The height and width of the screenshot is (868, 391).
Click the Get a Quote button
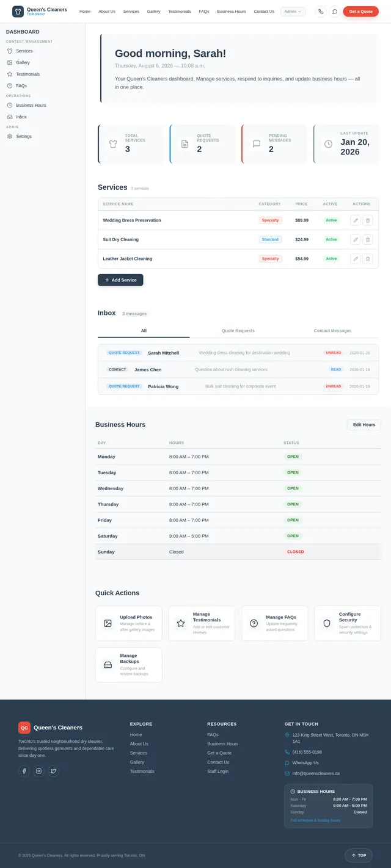361,12
